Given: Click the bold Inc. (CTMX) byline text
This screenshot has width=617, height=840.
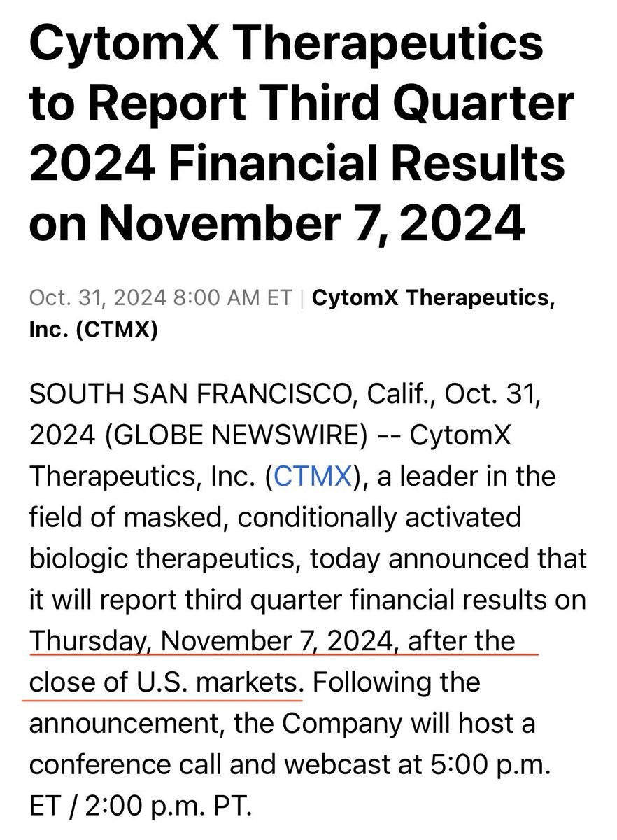Looking at the screenshot, I should point(94,330).
